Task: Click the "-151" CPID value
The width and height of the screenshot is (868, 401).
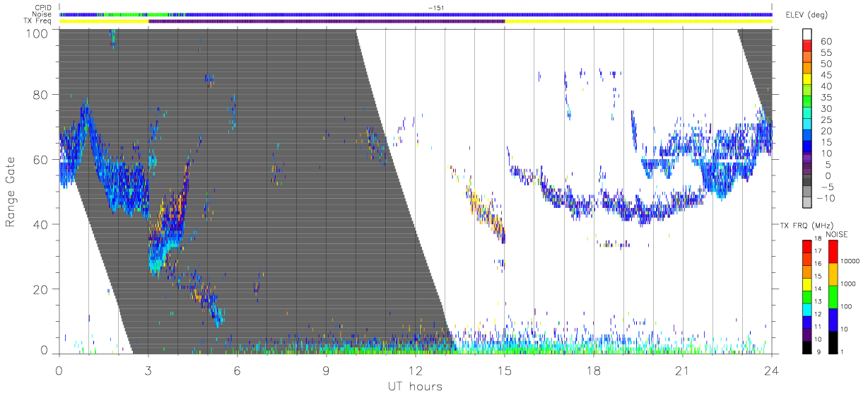Action: [436, 8]
